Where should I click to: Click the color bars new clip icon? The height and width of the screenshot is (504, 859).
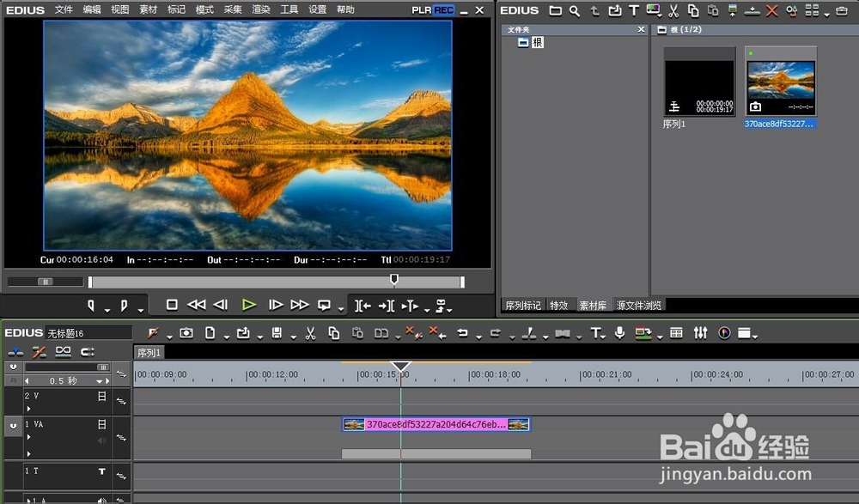tap(654, 10)
